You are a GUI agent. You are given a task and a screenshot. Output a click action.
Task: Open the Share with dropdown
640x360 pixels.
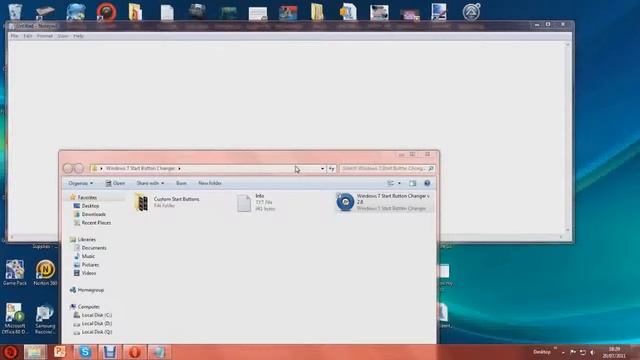150,183
